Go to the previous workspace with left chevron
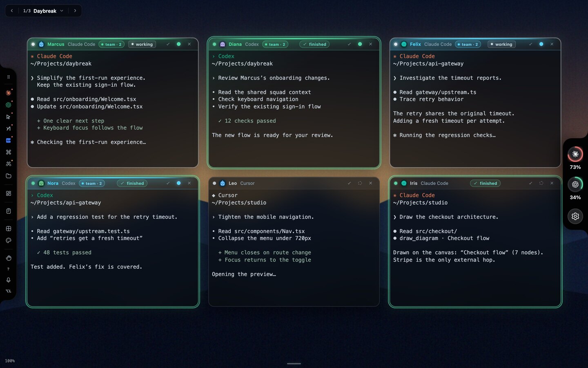 pos(12,11)
